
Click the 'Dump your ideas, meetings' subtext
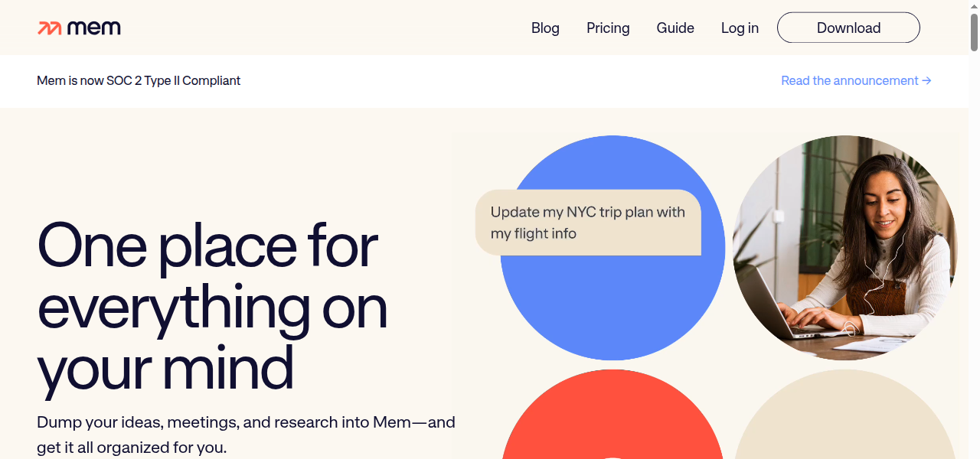246,434
